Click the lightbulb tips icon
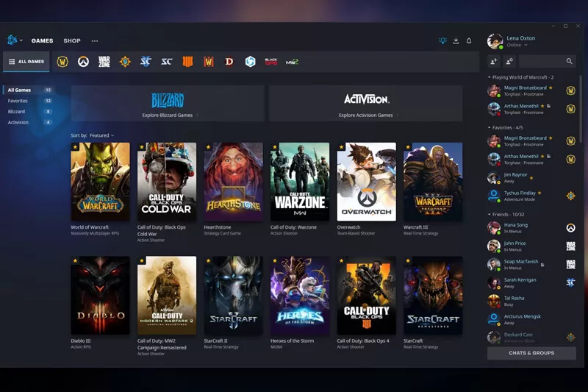This screenshot has height=392, width=588. (x=443, y=40)
